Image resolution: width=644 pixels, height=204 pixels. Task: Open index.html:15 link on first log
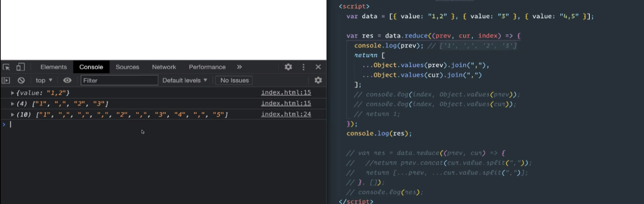(x=286, y=93)
